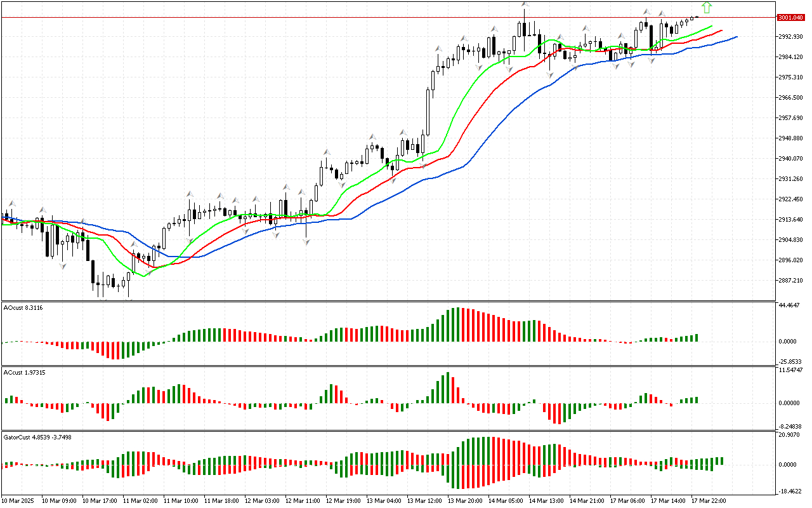812x508 pixels.
Task: Select the 11 Mar 10:00 time label
Action: [x=180, y=501]
